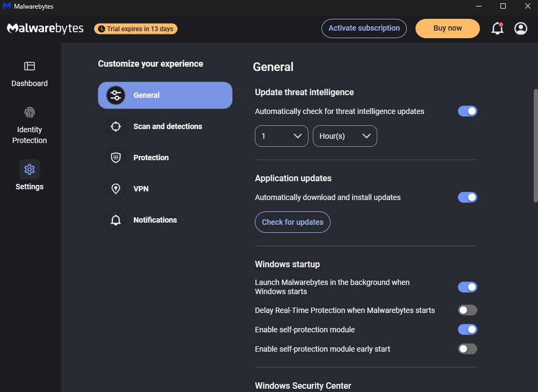Viewport: 538px width, 392px height.
Task: Click the Application updates heading
Action: pyautogui.click(x=293, y=179)
